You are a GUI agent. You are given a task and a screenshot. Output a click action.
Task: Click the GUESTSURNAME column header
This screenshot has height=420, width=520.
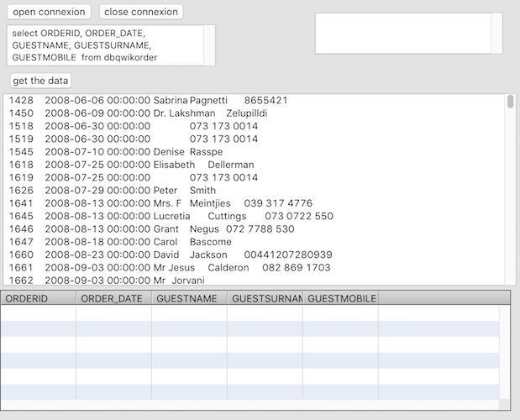265,298
